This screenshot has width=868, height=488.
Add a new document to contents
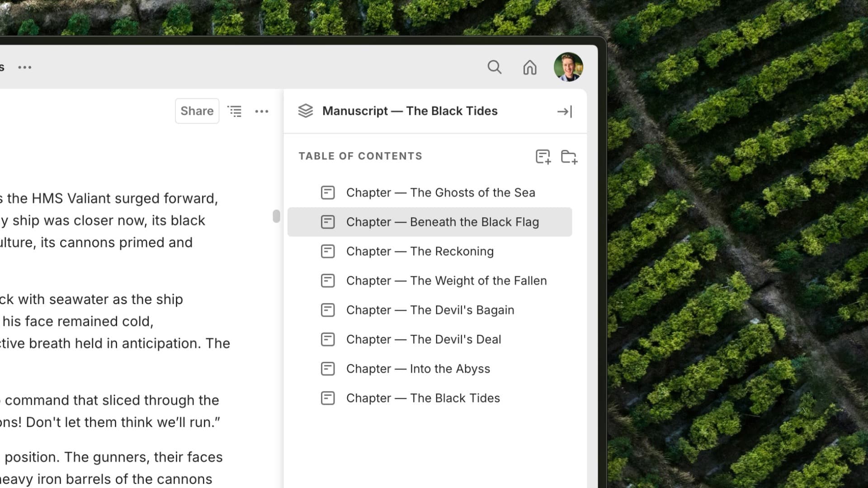tap(543, 157)
